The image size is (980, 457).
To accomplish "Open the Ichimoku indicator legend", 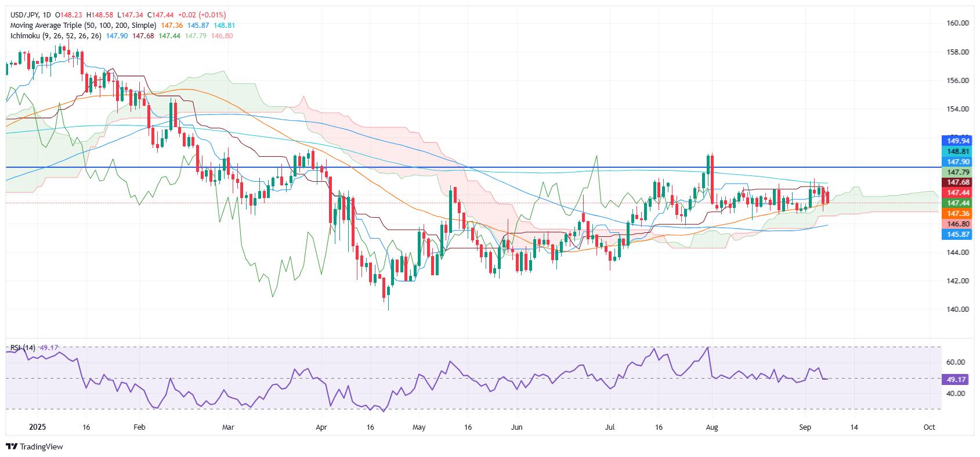I will click(56, 36).
